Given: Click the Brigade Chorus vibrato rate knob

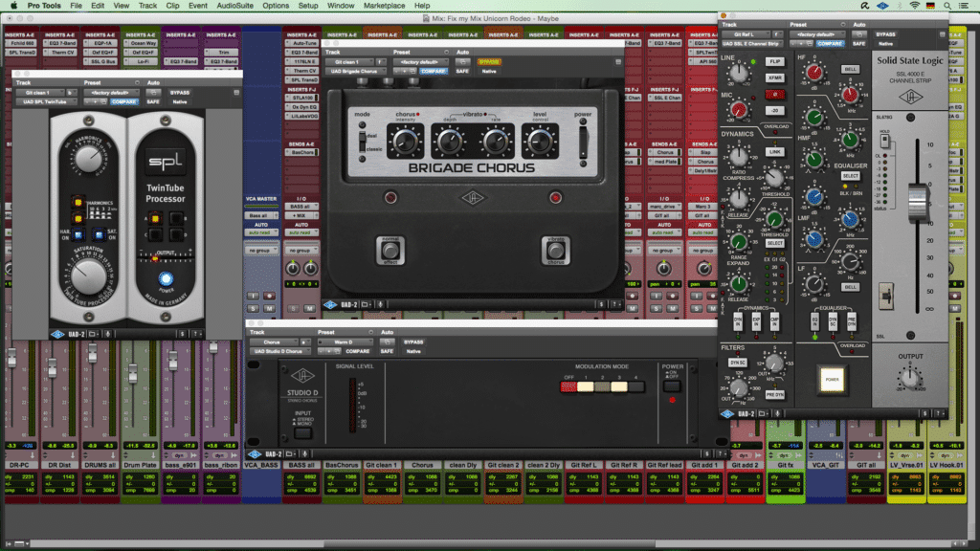Looking at the screenshot, I should tap(496, 142).
